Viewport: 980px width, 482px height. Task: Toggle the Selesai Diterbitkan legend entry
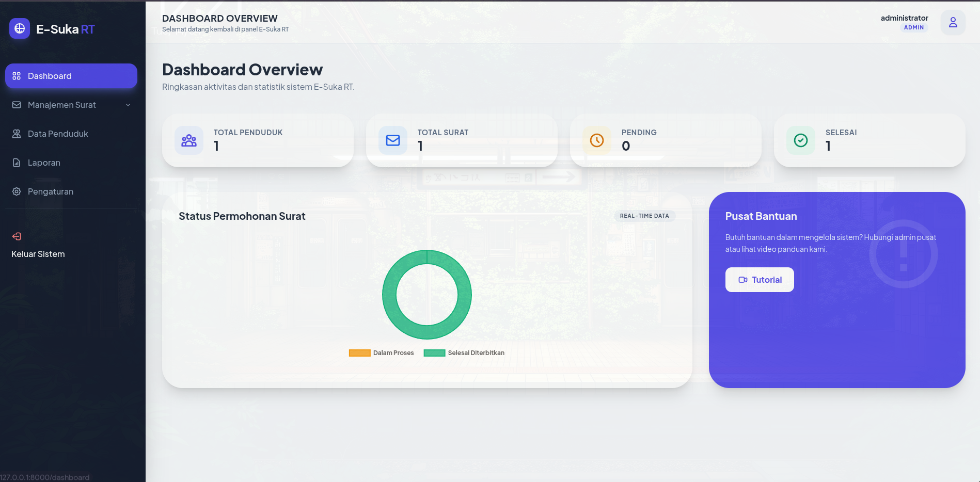(464, 352)
